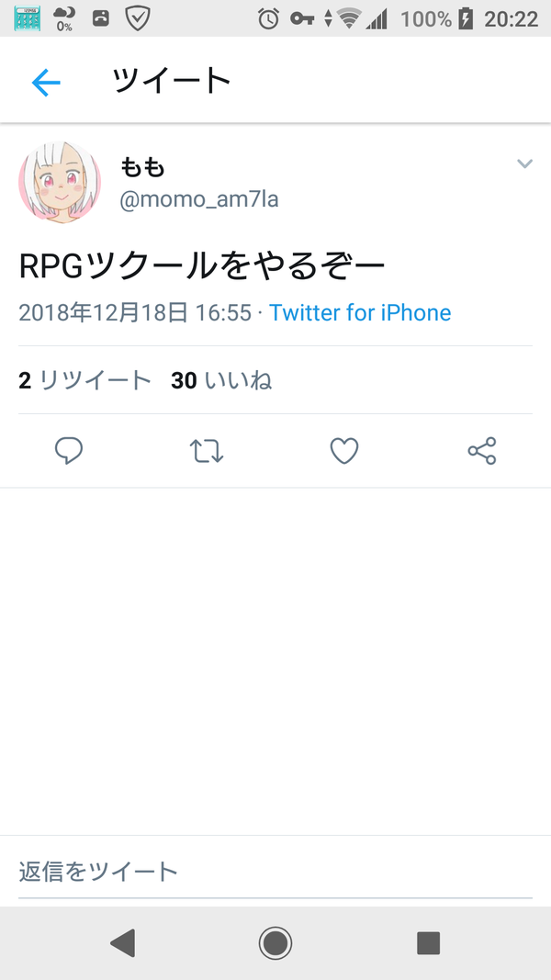Tap the Android back triangle button
Viewport: 551px width, 980px height.
[x=122, y=942]
